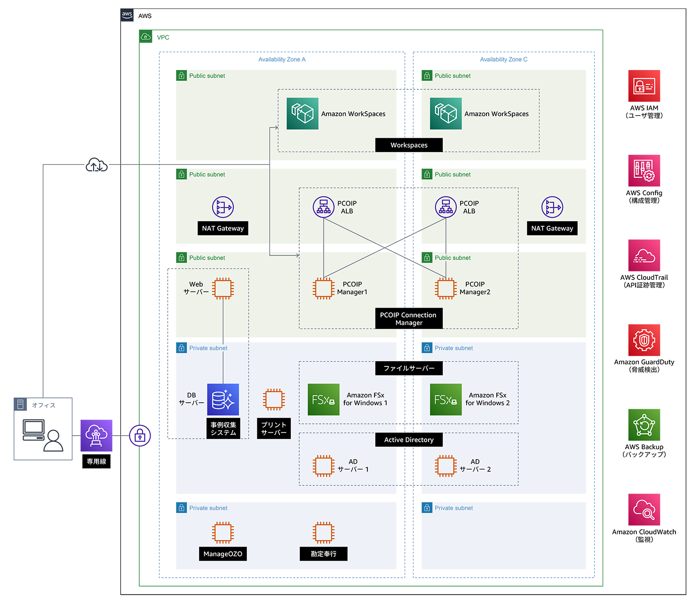Click the 専用線 label

(x=96, y=461)
